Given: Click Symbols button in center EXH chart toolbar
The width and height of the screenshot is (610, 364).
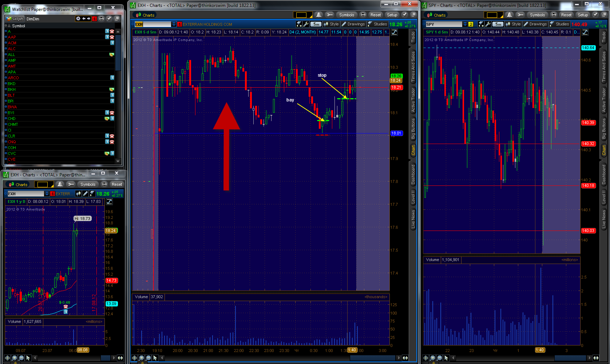Looking at the screenshot, I should click(x=346, y=15).
